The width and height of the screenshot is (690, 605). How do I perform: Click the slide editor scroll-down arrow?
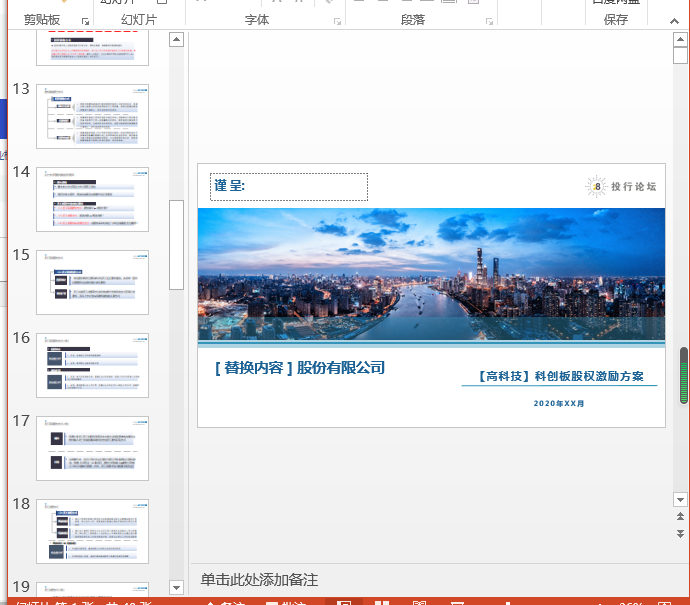pos(680,500)
